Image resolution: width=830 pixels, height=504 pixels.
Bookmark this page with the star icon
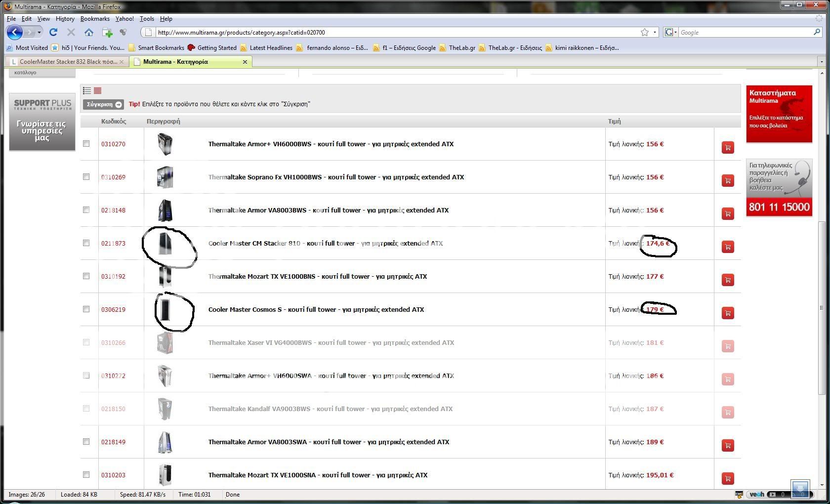pyautogui.click(x=645, y=32)
